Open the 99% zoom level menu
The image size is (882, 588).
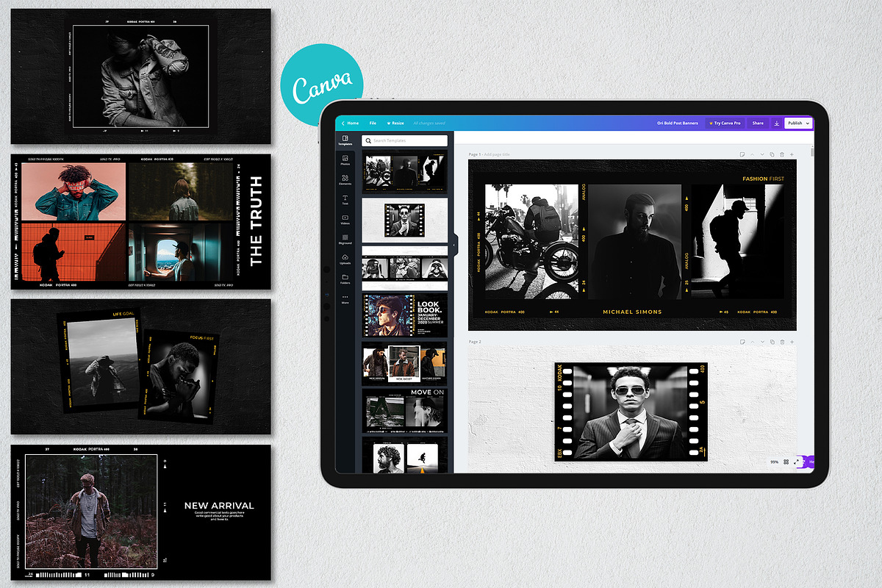774,462
